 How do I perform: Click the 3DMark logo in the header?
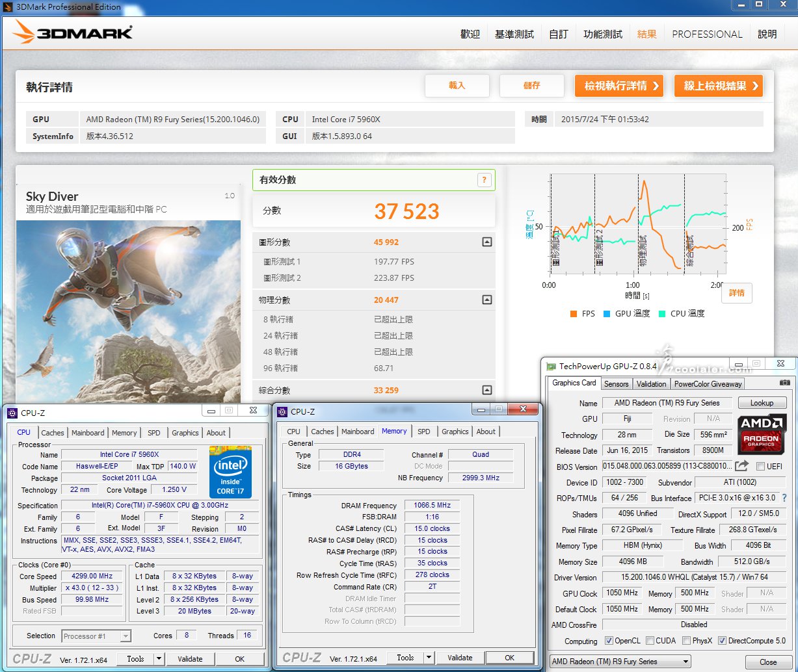tap(72, 32)
